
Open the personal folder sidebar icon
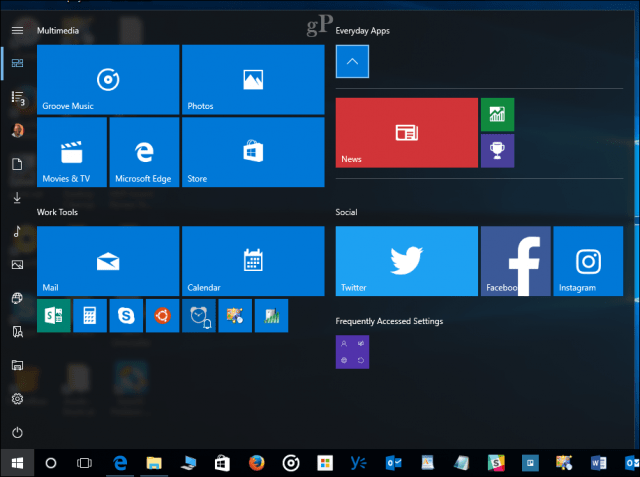[17, 332]
